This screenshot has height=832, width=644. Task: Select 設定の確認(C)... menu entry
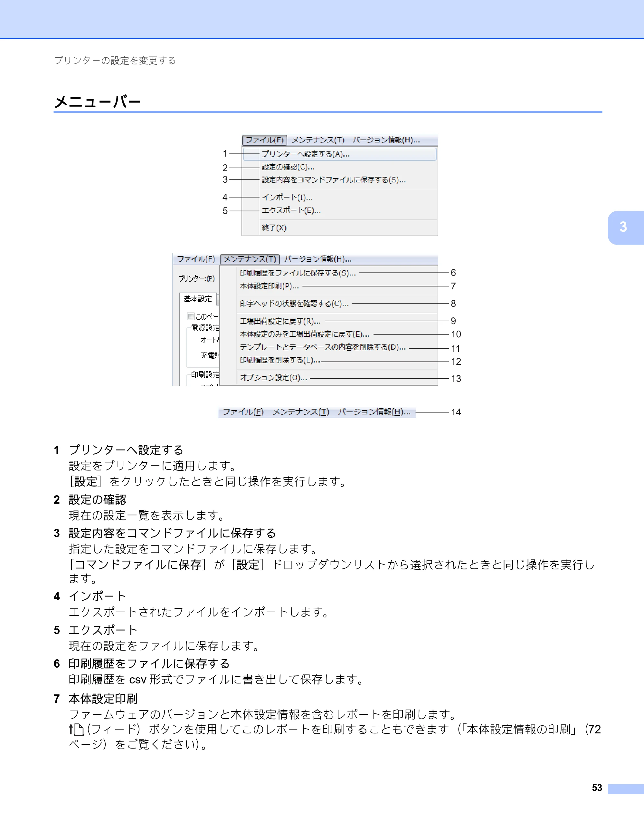pos(288,167)
